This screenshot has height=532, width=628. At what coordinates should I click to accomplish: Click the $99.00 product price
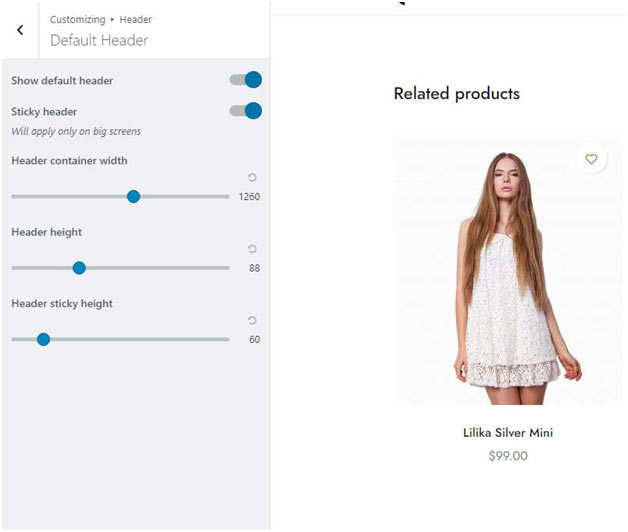pyautogui.click(x=508, y=456)
